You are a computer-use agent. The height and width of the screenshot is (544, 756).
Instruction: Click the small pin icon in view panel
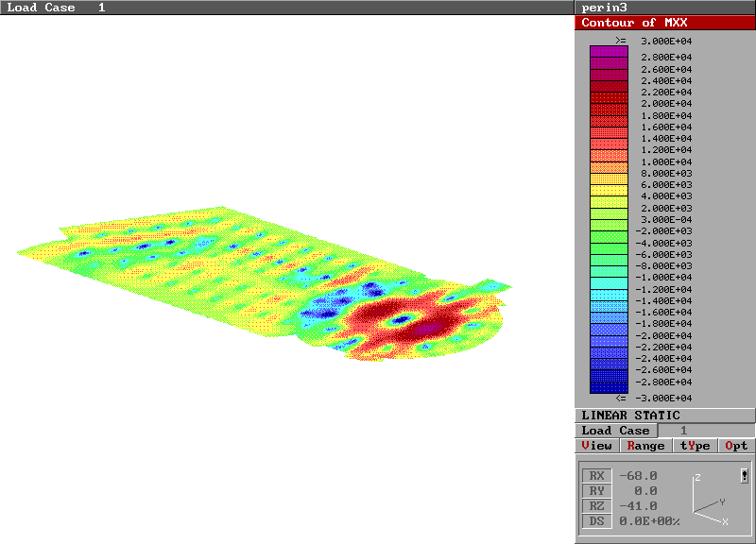(745, 475)
